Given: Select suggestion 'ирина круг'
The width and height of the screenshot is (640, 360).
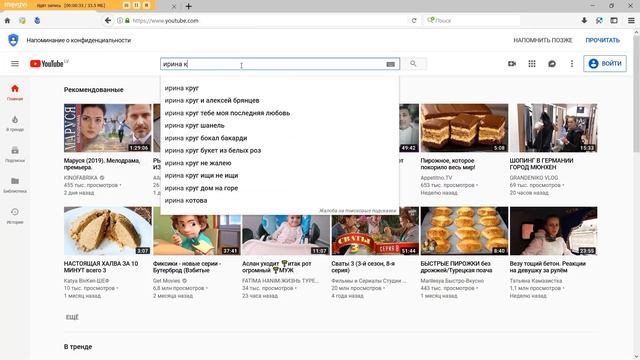Looking at the screenshot, I should click(280, 88).
